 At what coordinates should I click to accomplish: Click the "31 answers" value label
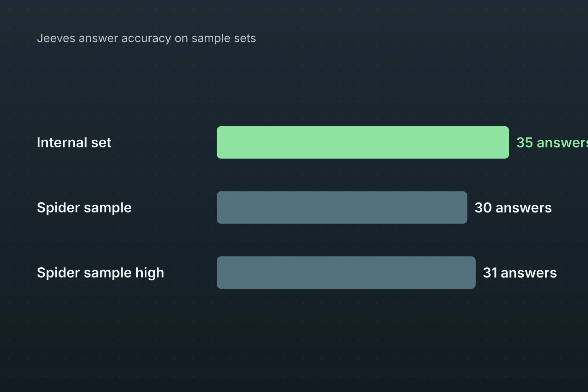(520, 273)
